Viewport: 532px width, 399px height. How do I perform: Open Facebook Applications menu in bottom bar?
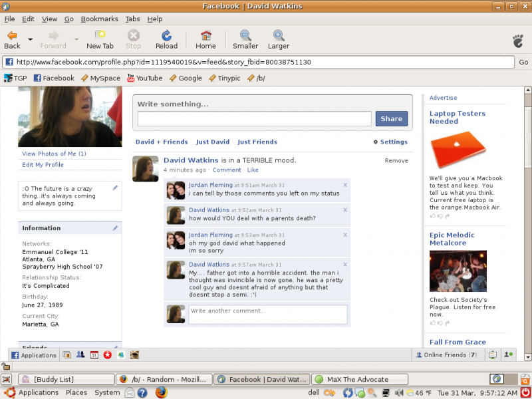[34, 355]
